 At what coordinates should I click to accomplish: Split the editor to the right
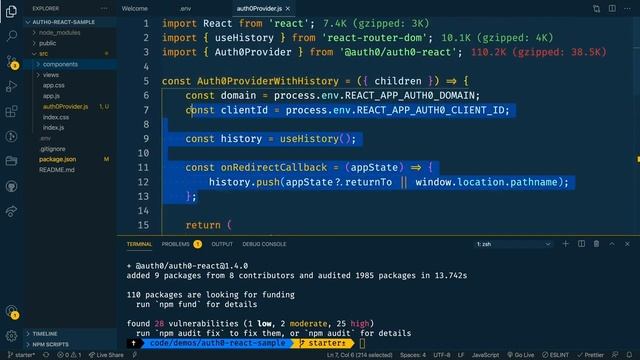tap(612, 9)
